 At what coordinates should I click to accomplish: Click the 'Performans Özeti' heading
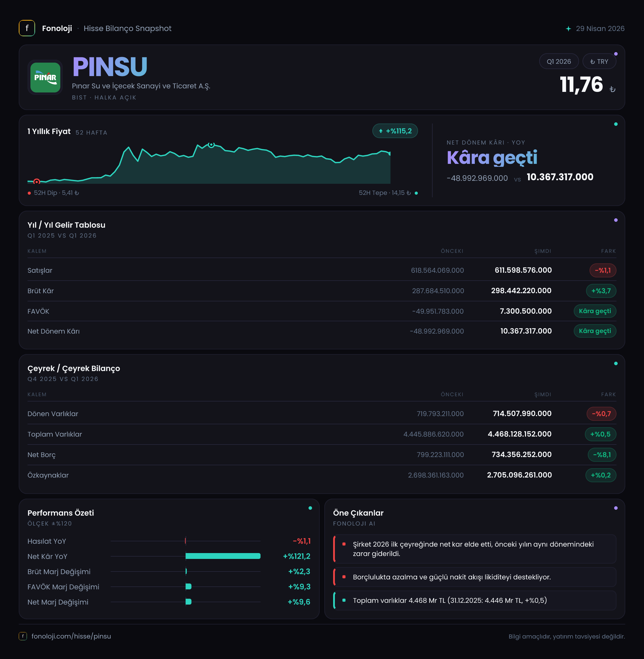pyautogui.click(x=61, y=513)
